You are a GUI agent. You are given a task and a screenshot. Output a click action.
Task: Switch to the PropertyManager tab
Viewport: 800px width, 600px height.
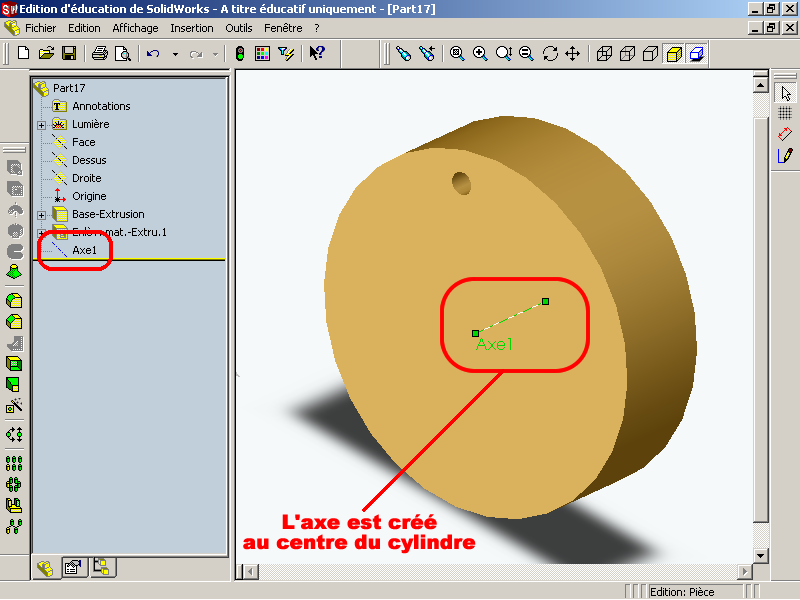[x=72, y=568]
